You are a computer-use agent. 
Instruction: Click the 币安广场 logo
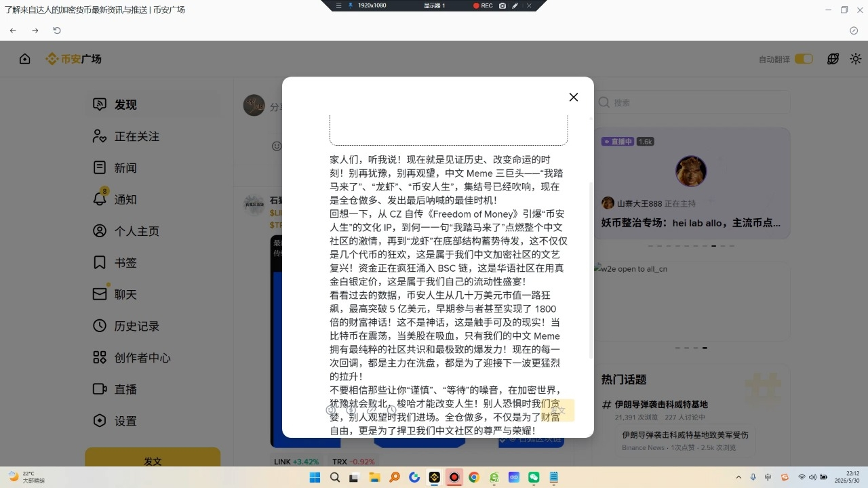(x=73, y=59)
